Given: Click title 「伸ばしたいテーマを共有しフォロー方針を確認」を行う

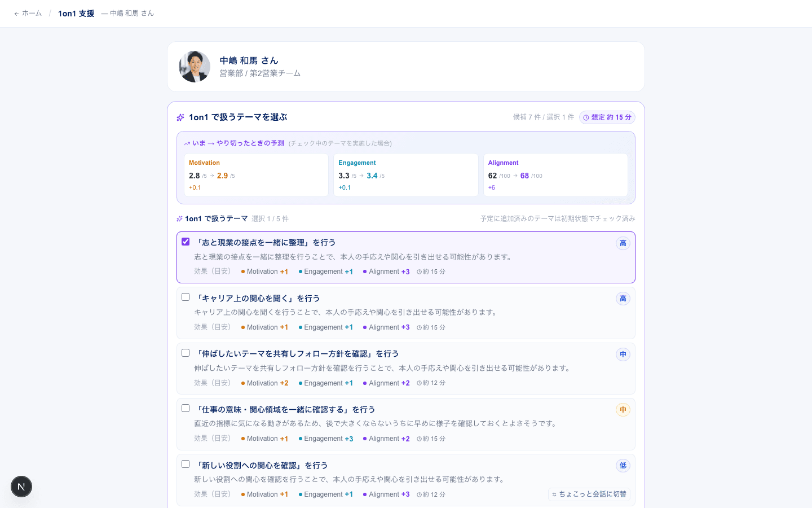Looking at the screenshot, I should point(297,354).
